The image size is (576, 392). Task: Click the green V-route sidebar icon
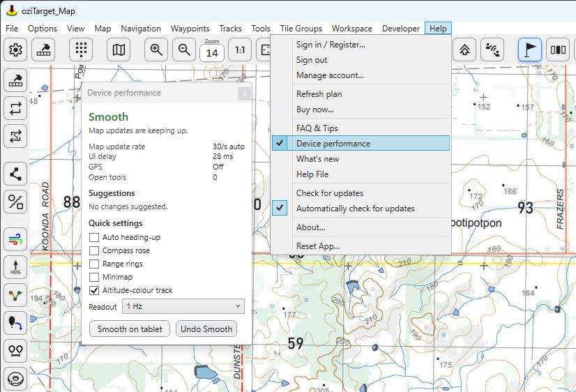(x=15, y=295)
